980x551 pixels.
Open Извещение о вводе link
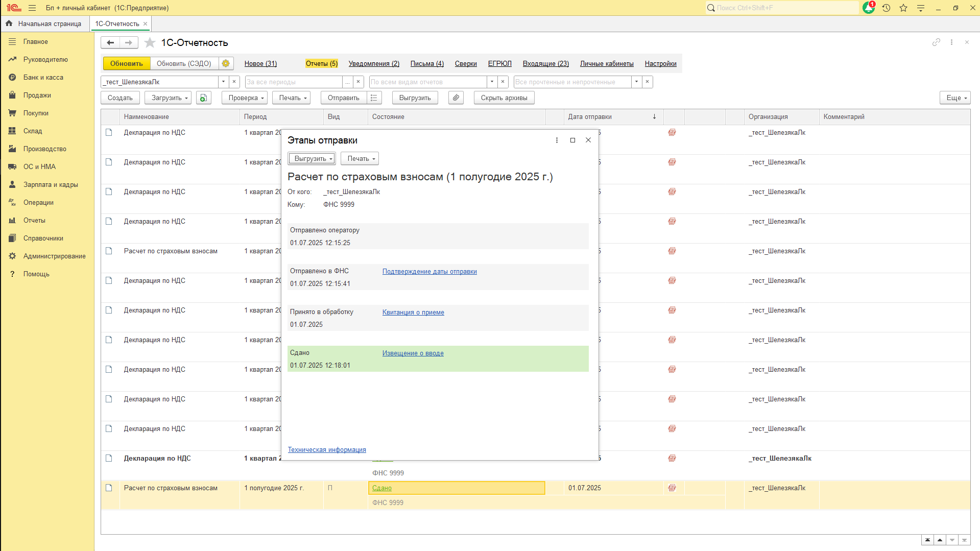413,353
